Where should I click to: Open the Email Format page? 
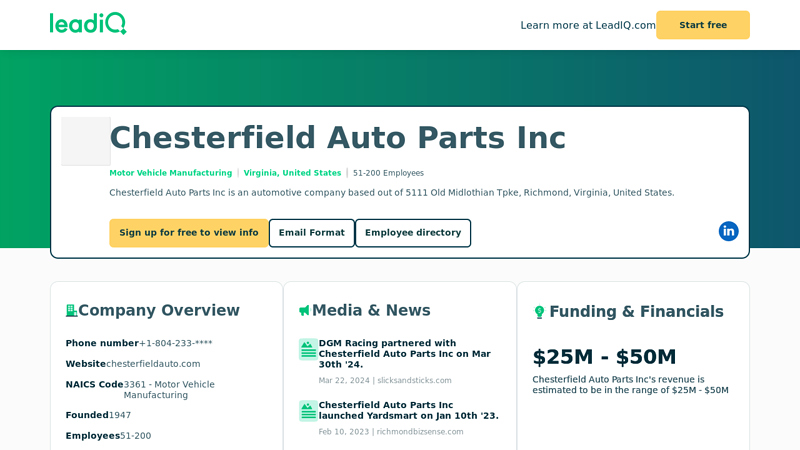[311, 233]
